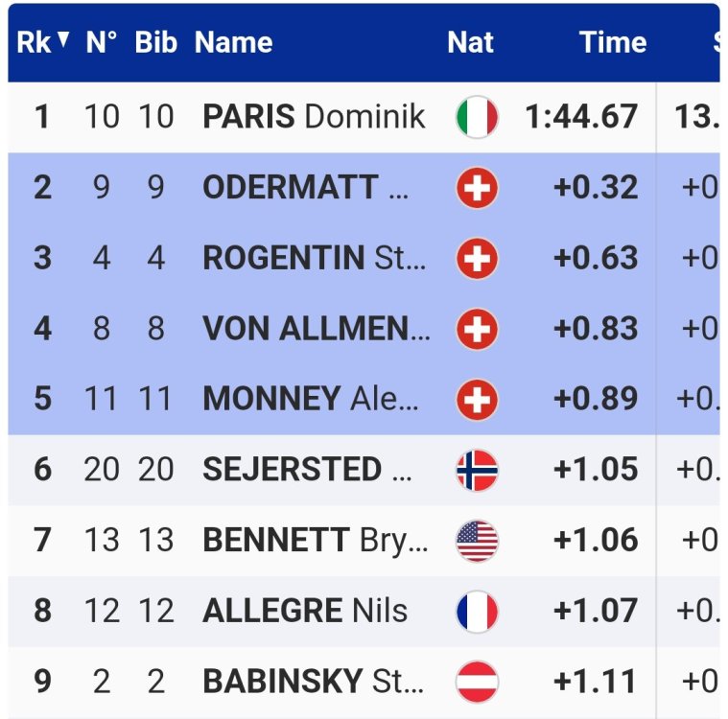728x719 pixels.
Task: Click Norway flag next to Sejersted
Action: click(x=477, y=470)
